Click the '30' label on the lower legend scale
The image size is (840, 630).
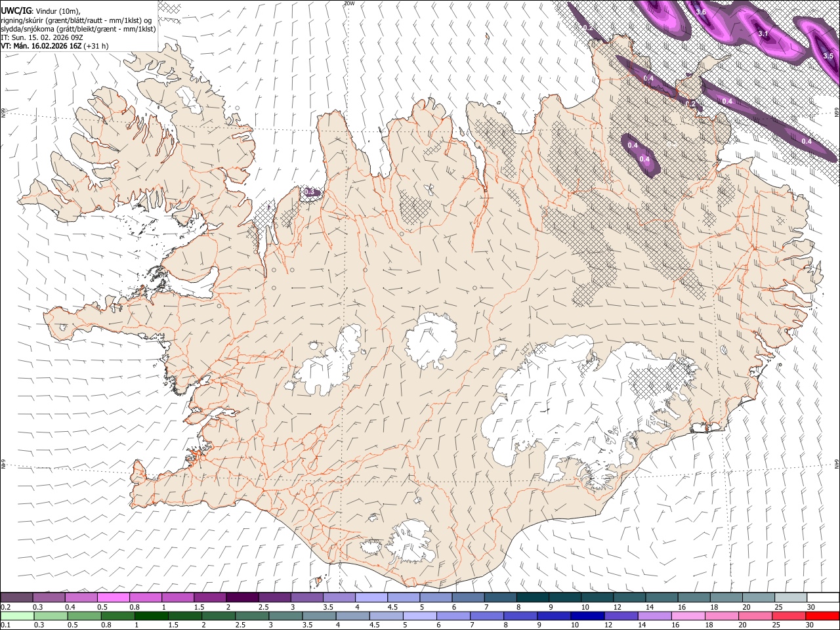tap(810, 625)
